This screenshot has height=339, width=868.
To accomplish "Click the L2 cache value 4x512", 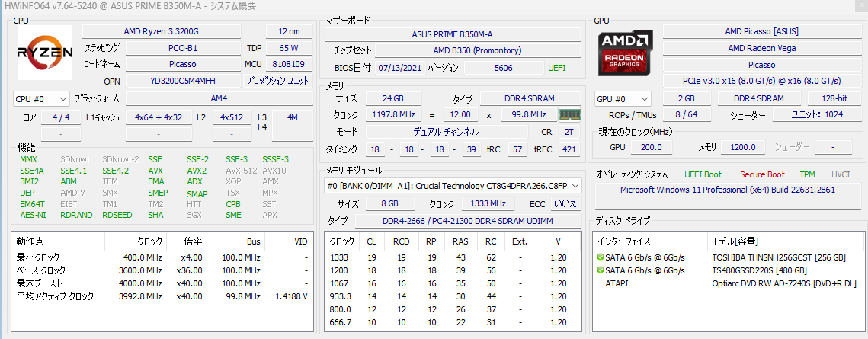I will pos(232,117).
